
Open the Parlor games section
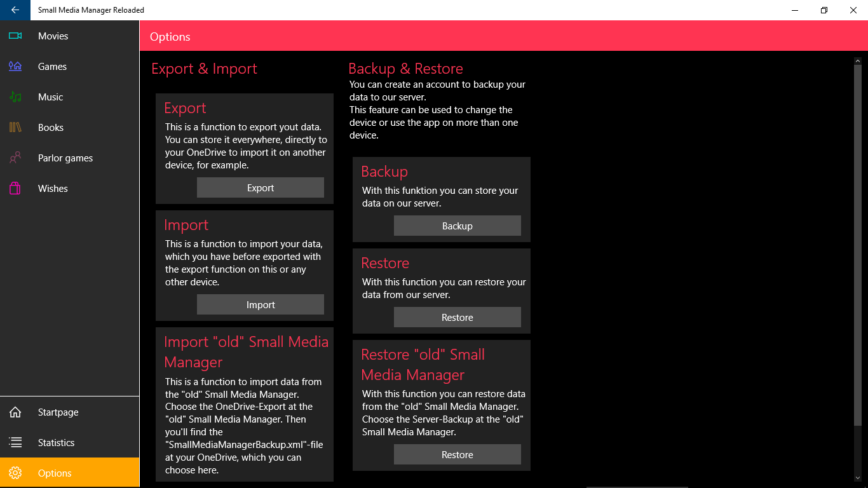point(69,158)
